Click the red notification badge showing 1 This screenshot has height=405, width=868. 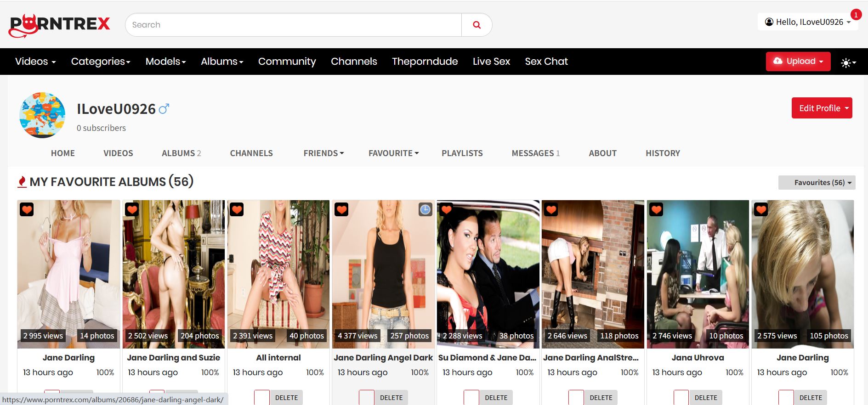(x=856, y=15)
